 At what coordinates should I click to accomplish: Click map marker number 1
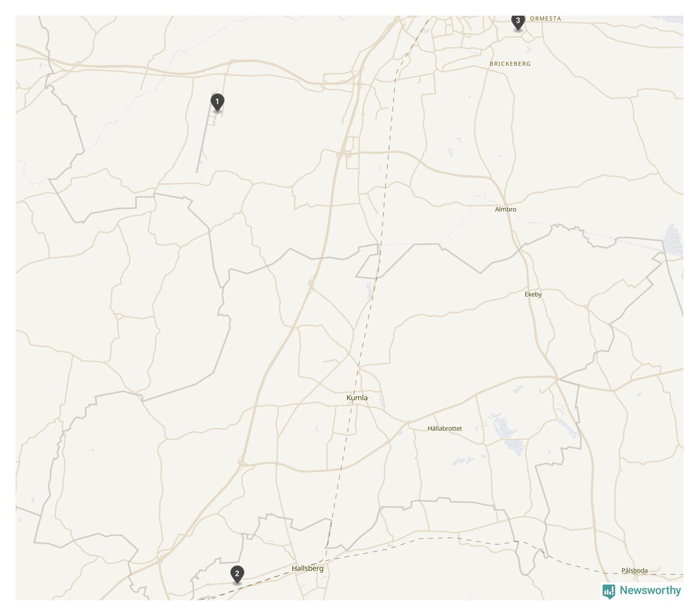click(218, 102)
